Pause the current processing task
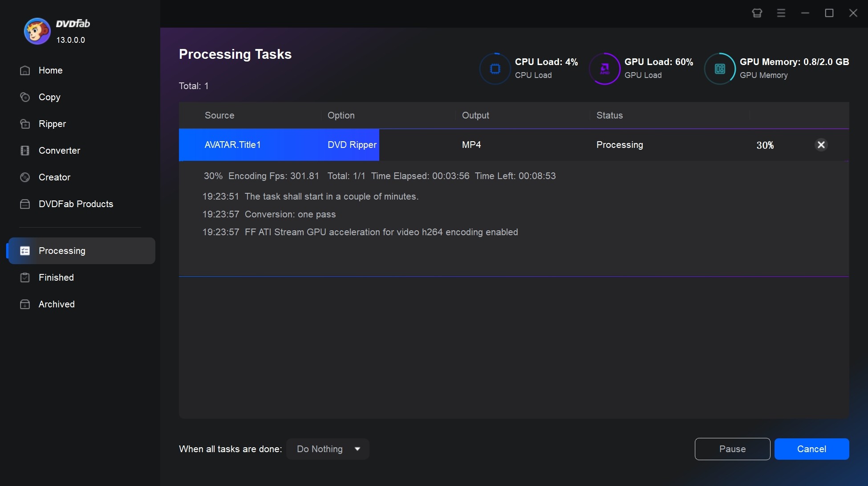The width and height of the screenshot is (868, 486). click(x=733, y=449)
